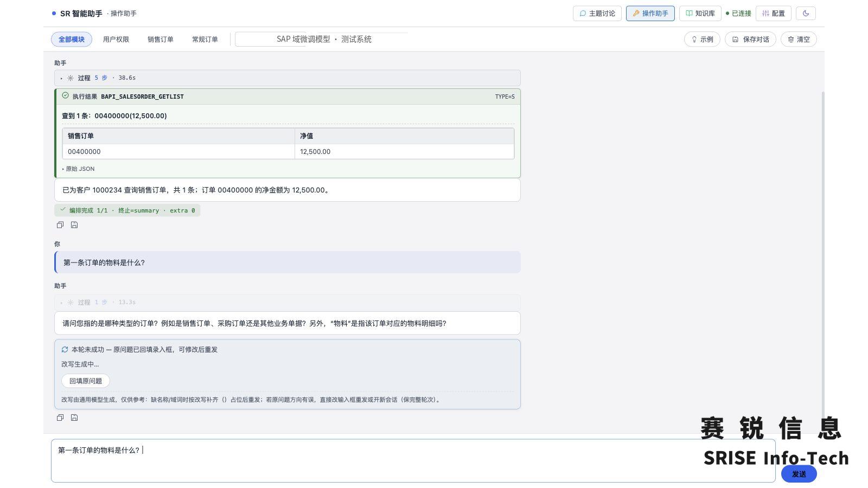Screen dimensions: 868x488
Task: Select 操作助手 mode
Action: point(650,14)
